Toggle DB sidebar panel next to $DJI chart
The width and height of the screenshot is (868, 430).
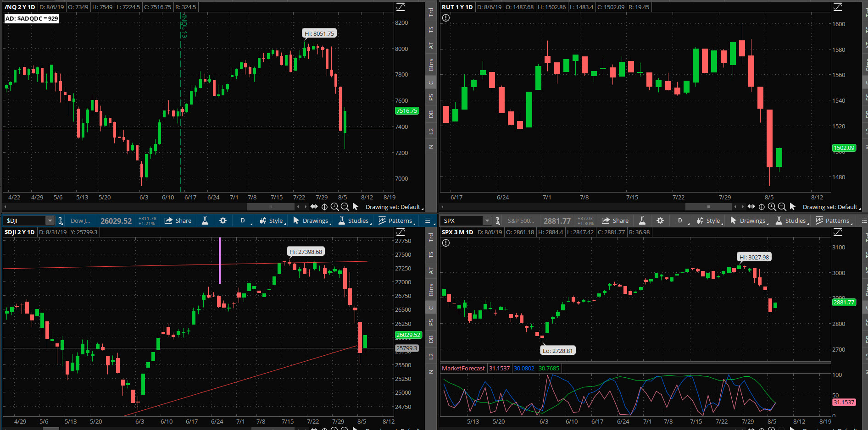[x=431, y=339]
